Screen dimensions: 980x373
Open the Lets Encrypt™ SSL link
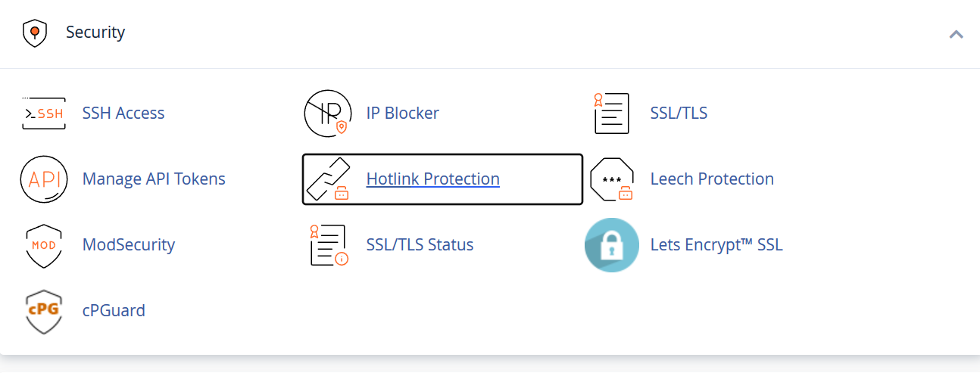[716, 245]
